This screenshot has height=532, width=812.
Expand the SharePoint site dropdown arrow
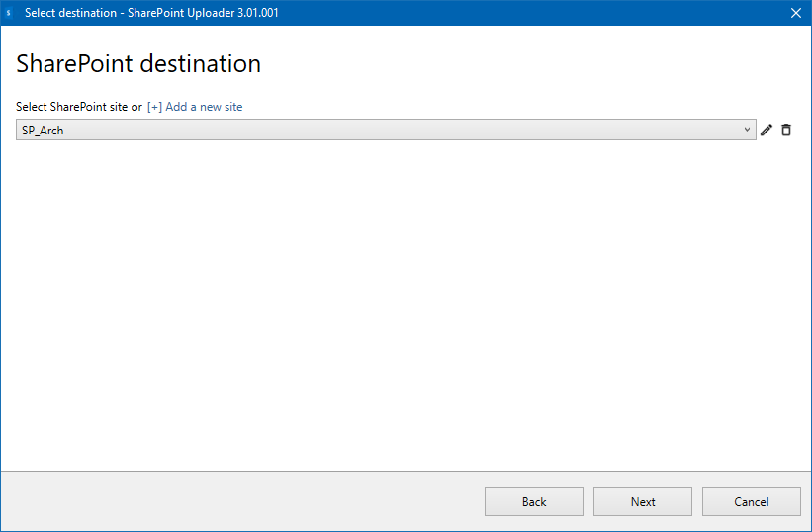(x=748, y=130)
